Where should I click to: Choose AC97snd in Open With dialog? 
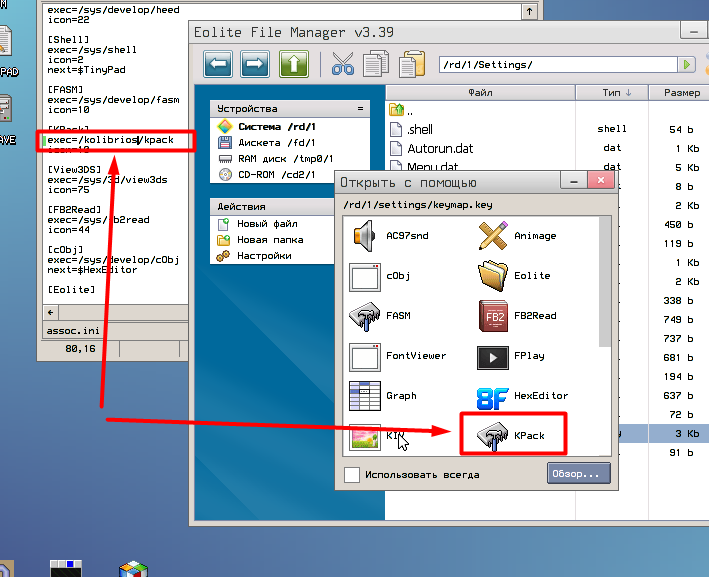390,236
